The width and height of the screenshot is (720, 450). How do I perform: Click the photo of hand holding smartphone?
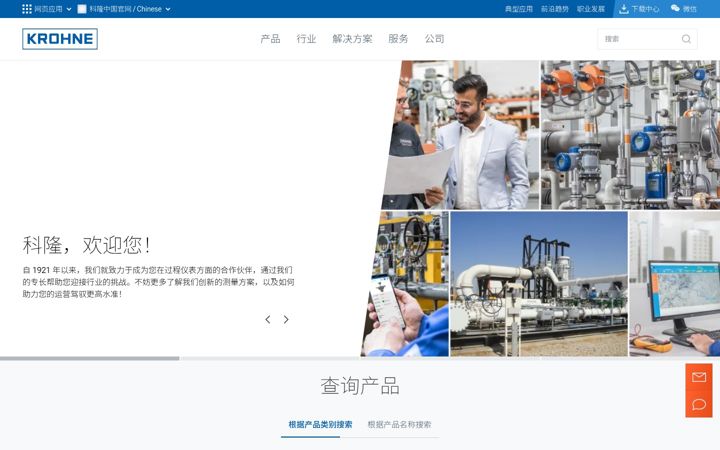pos(405,284)
